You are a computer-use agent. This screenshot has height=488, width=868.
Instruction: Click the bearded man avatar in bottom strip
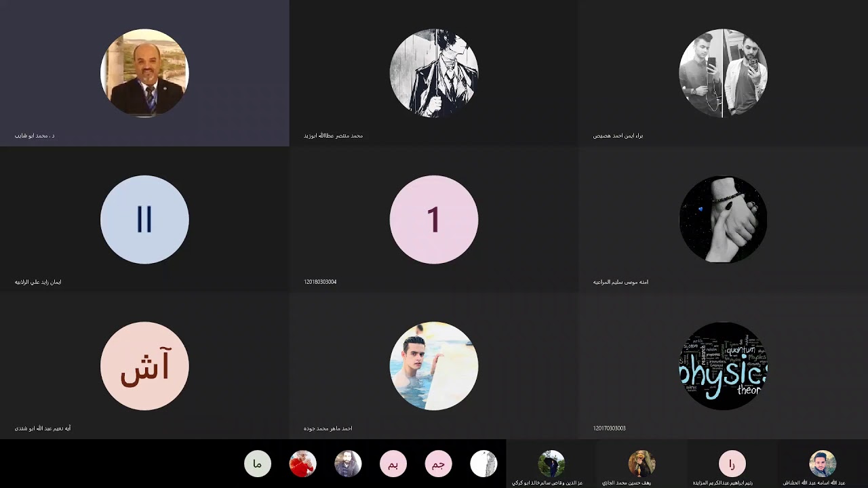tap(348, 464)
